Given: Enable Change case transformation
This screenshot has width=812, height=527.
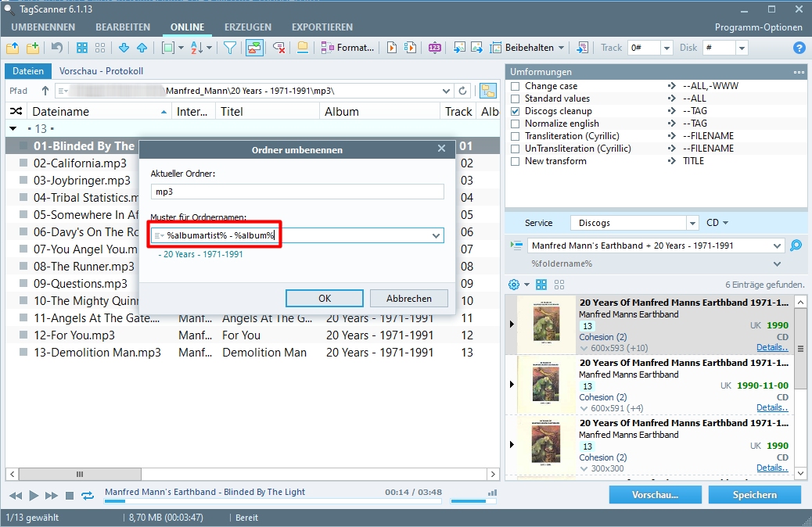Looking at the screenshot, I should tap(515, 86).
